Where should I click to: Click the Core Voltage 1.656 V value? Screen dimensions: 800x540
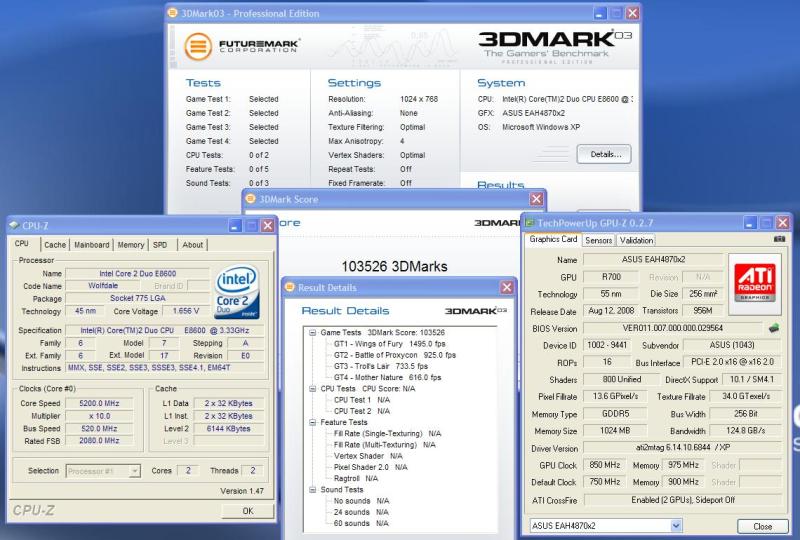186,311
